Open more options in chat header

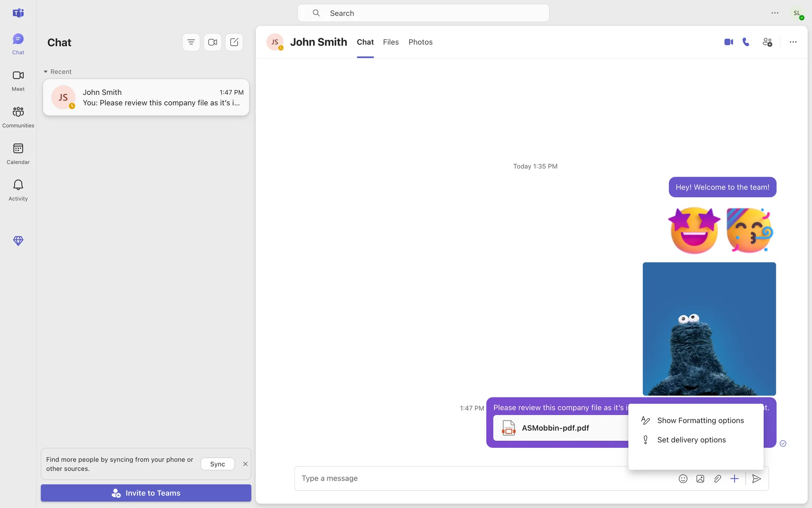[793, 42]
